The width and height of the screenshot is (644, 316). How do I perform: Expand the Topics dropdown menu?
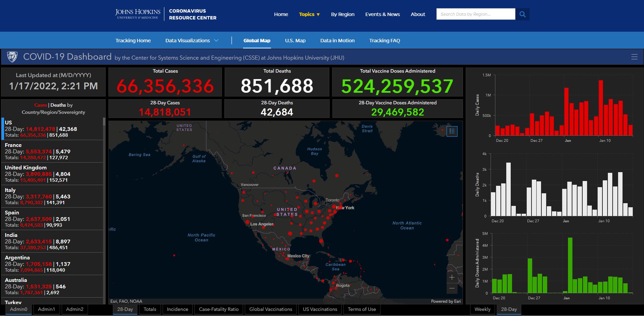coord(309,14)
